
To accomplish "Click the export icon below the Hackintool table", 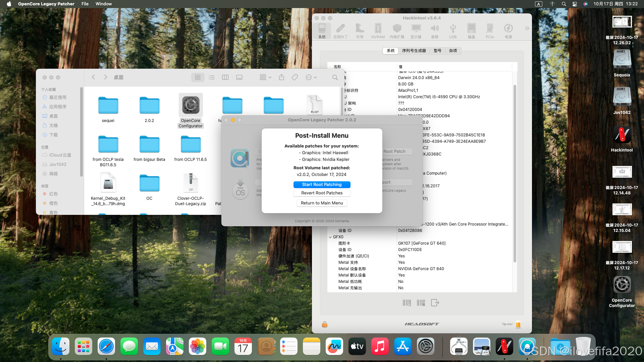I will coord(435,303).
